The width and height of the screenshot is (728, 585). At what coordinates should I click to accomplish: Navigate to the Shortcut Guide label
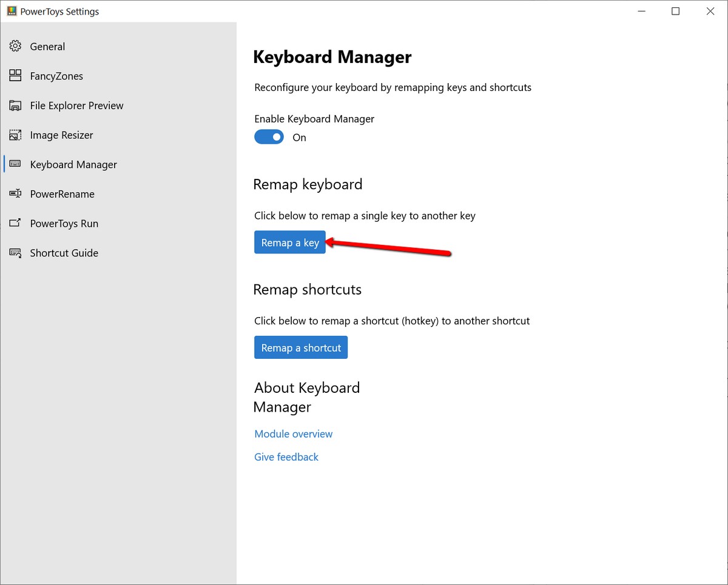pyautogui.click(x=64, y=253)
